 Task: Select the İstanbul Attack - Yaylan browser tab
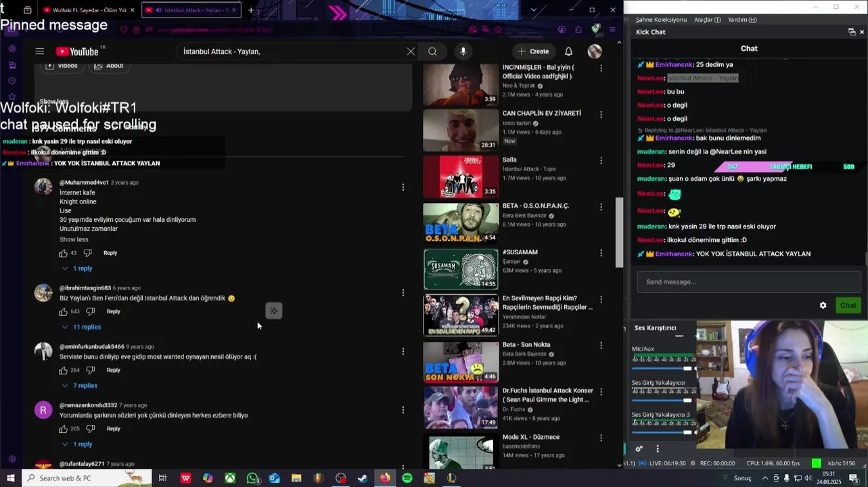coord(191,10)
